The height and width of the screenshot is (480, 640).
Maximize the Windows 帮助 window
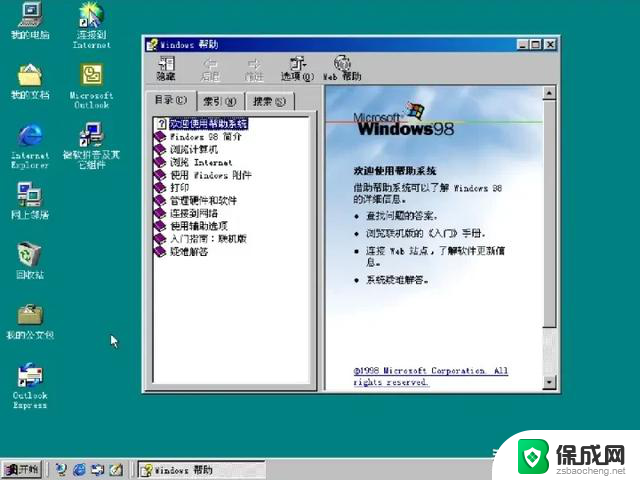pos(536,44)
